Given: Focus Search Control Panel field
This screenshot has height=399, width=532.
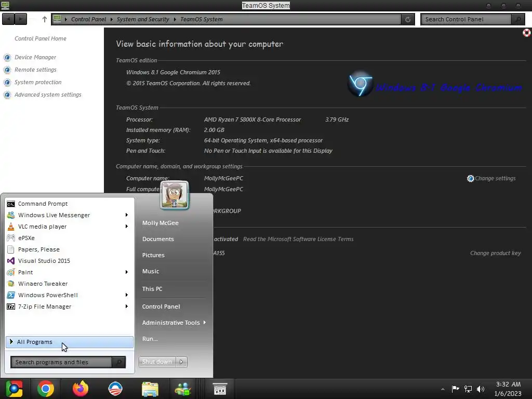Looking at the screenshot, I should click(x=466, y=19).
